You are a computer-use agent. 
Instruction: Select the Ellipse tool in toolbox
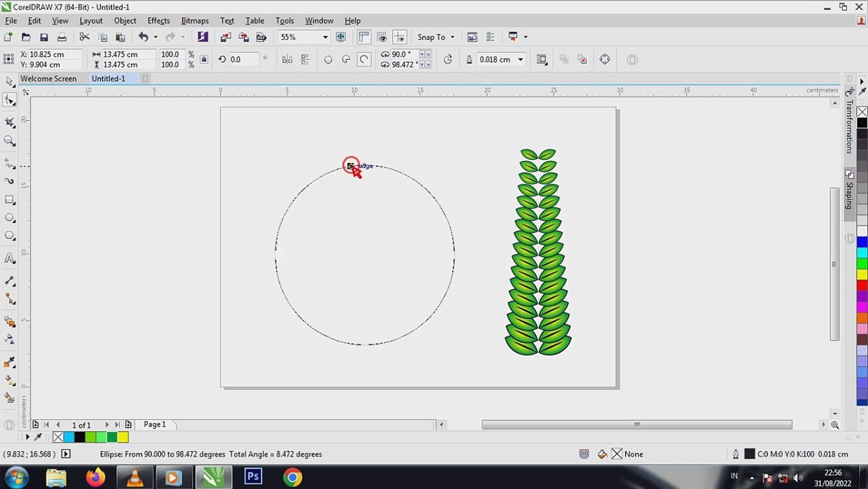10,218
